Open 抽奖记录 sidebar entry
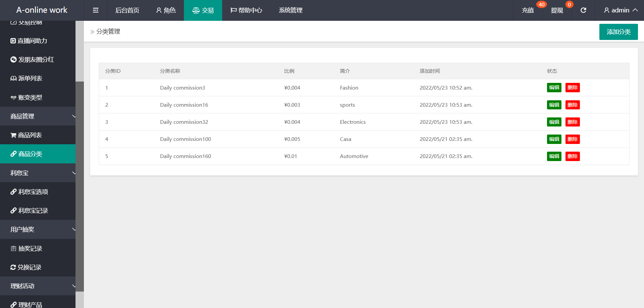This screenshot has height=308, width=644. click(x=30, y=249)
